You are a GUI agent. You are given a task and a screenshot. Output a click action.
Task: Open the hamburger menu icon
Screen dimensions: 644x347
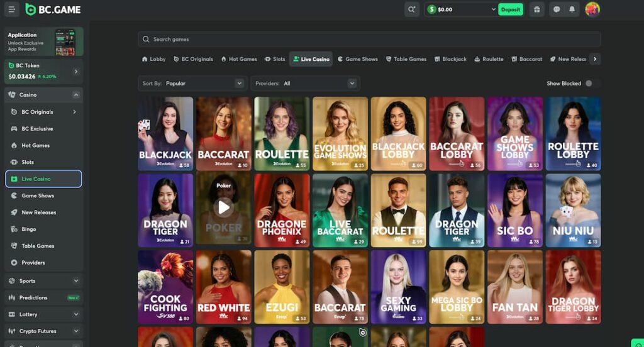tap(11, 9)
